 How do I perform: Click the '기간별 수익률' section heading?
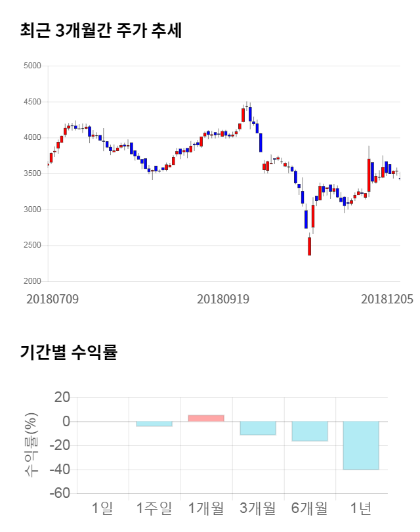tap(69, 352)
